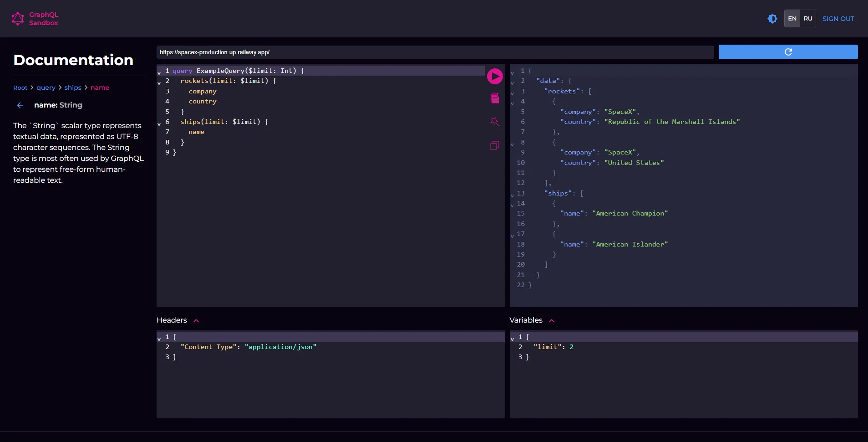Navigate to ships in the documentation breadcrumb
This screenshot has height=442, width=868.
(73, 87)
